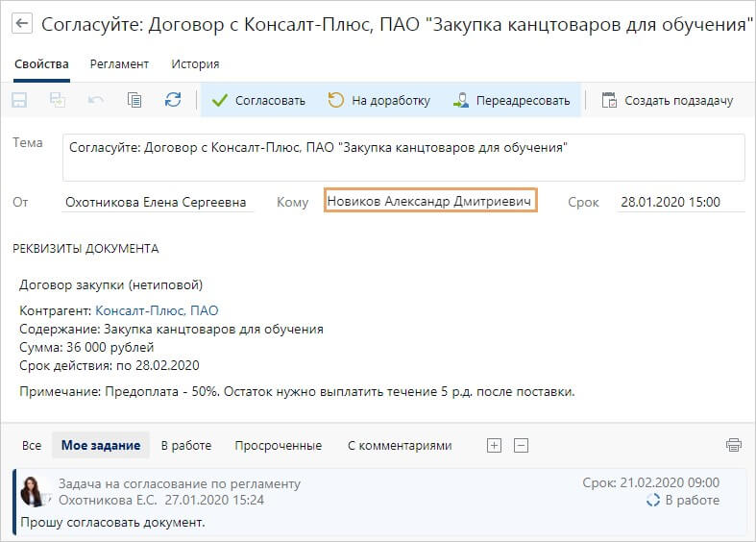Expand all with the plus icon
756x542 pixels.
coord(494,446)
